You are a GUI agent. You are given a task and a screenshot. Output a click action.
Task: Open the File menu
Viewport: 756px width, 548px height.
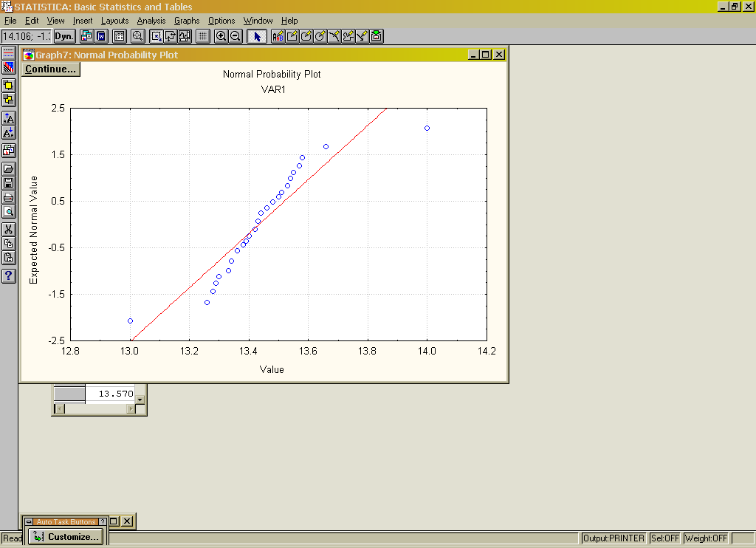coord(10,21)
